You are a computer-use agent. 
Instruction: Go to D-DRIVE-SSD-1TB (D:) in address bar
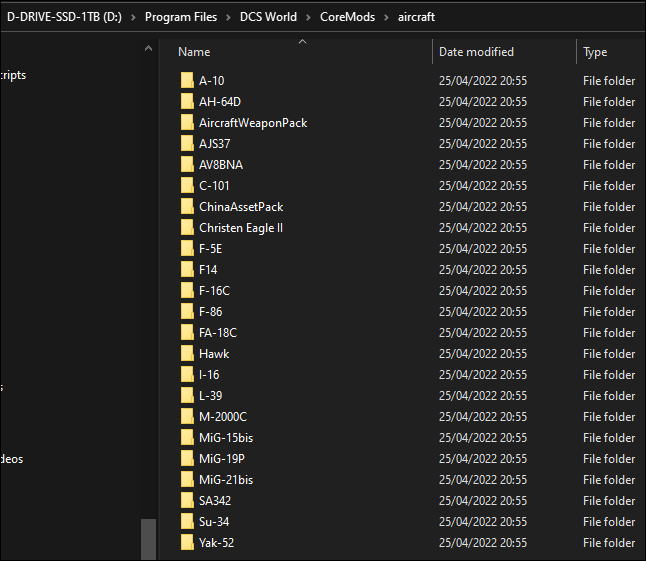pos(64,17)
